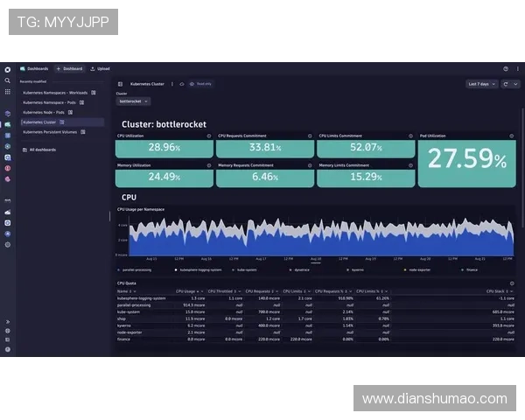
Task: Toggle dynatrace series in the chart legend
Action: click(299, 270)
